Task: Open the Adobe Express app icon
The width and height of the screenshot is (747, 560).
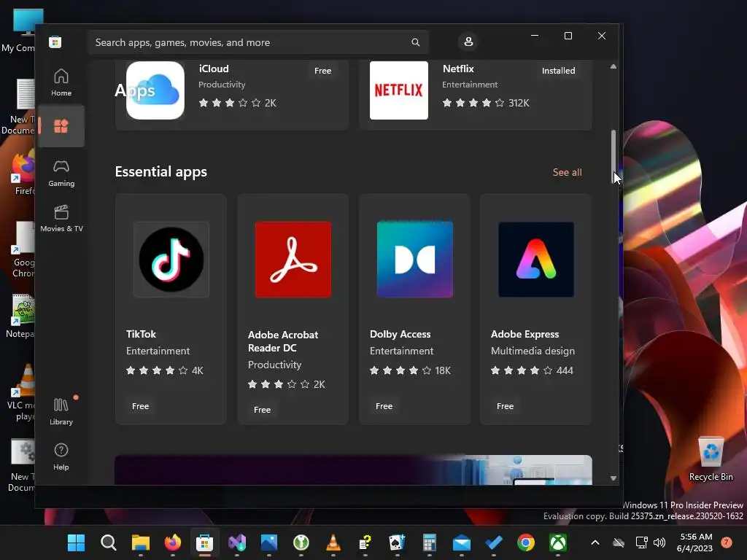Action: tap(536, 260)
